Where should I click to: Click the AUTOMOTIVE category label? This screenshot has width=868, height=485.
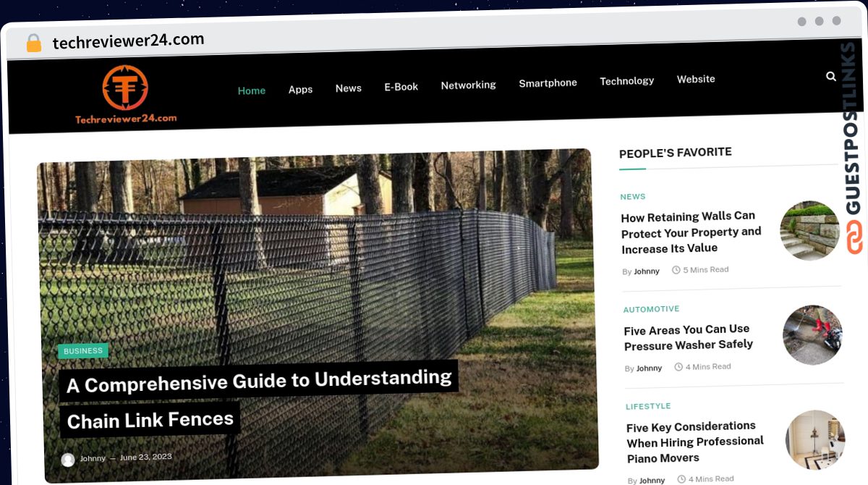[652, 309]
